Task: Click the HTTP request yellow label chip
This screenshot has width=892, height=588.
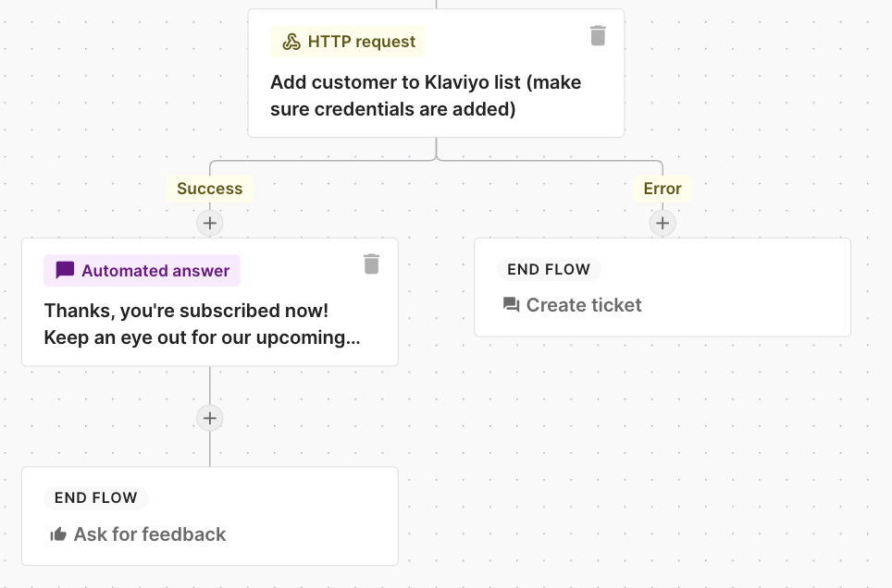Action: pos(348,41)
